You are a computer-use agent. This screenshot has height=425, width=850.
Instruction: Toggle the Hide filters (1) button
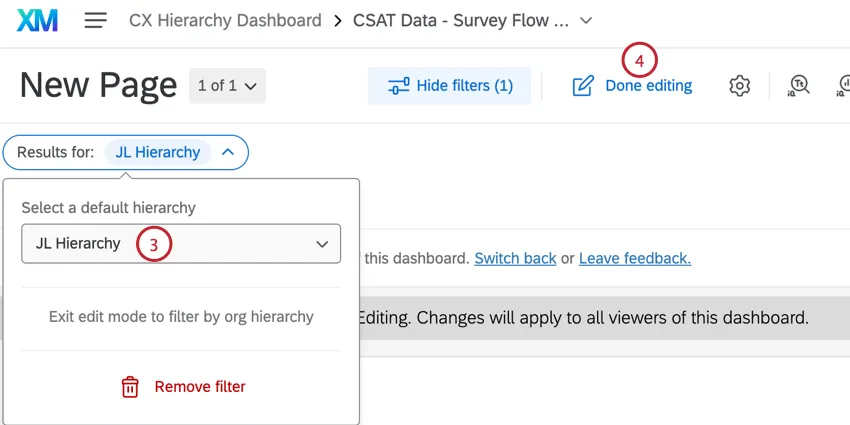pos(450,86)
